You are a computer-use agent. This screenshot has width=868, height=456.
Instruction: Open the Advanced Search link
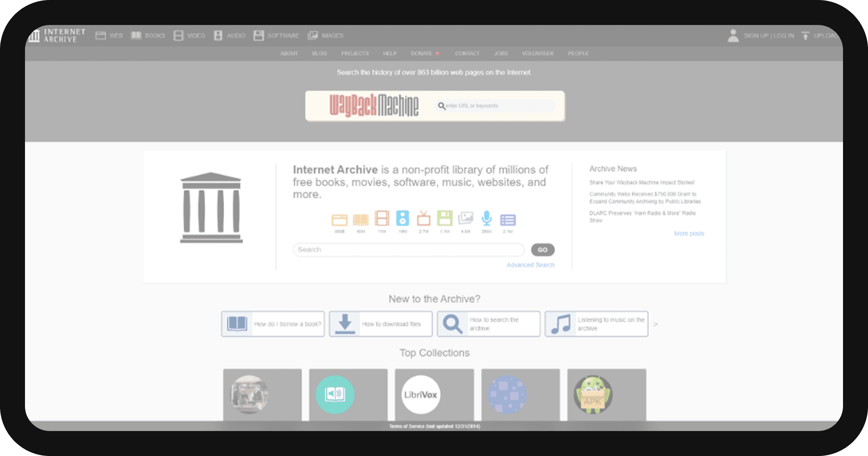531,265
